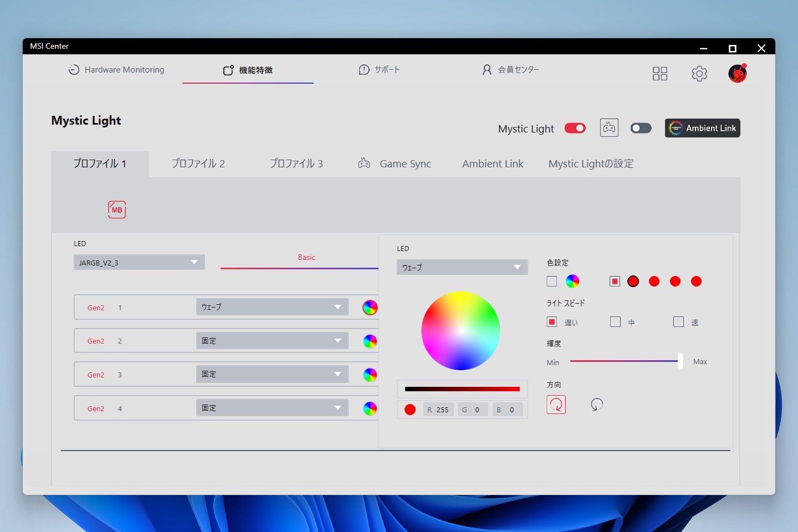798x532 pixels.
Task: Maximize the MSI Center window
Action: [x=733, y=48]
